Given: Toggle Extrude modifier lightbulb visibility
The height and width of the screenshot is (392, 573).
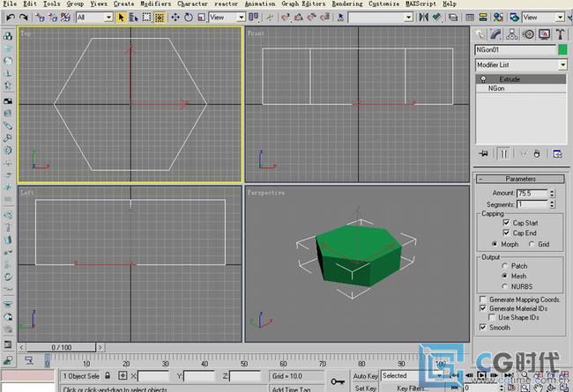Looking at the screenshot, I should (x=483, y=79).
